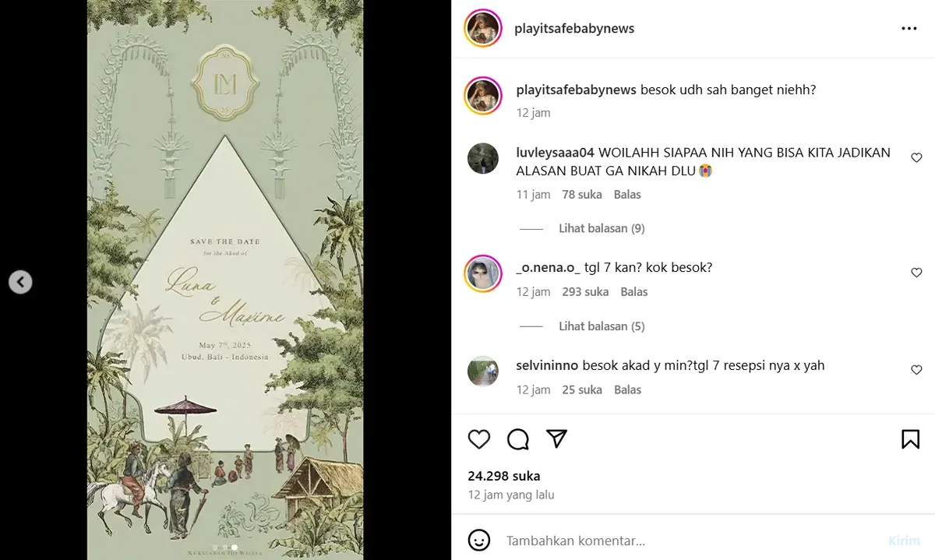Expand Lihat balasan (9) replies

click(x=602, y=228)
